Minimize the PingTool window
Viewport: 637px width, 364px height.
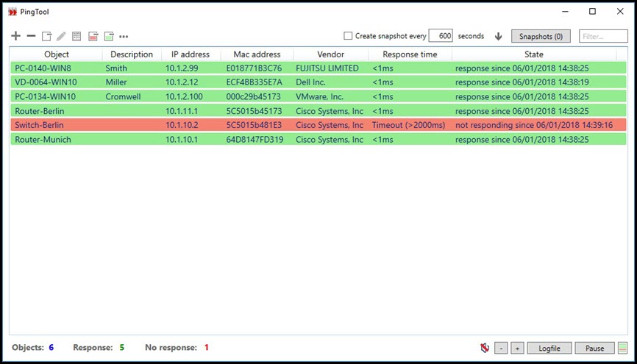(565, 11)
